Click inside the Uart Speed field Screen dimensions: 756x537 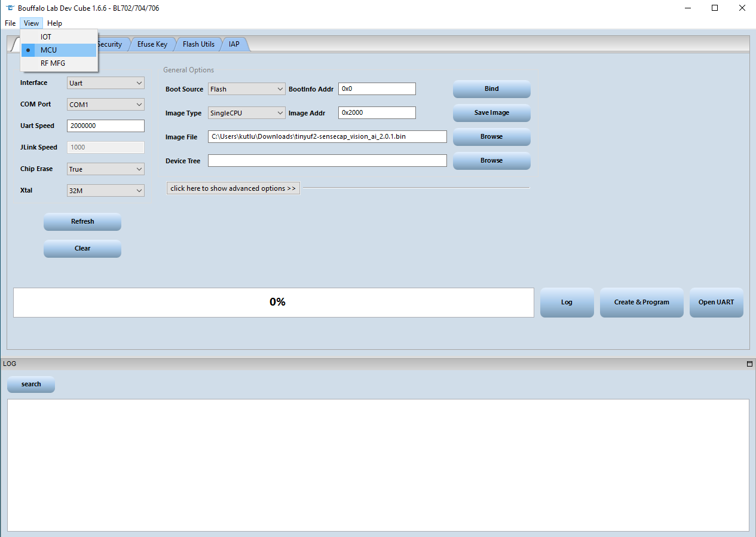coord(105,126)
